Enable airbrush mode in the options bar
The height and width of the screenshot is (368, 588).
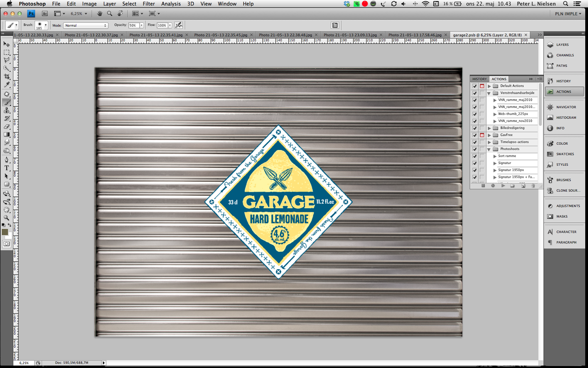(179, 25)
